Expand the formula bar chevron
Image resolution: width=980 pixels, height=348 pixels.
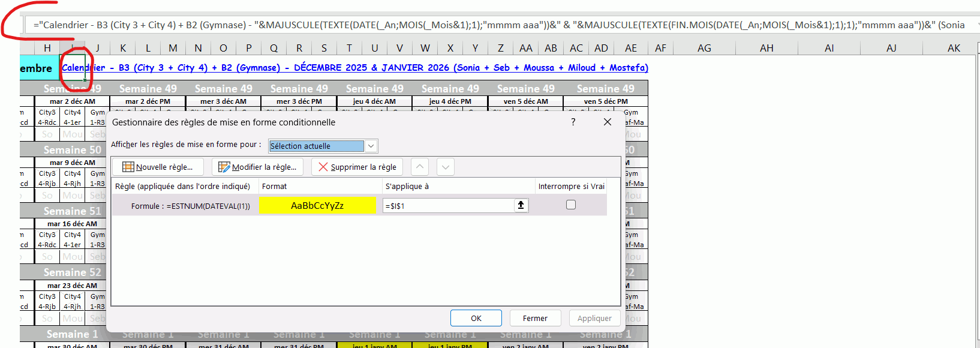click(x=978, y=25)
